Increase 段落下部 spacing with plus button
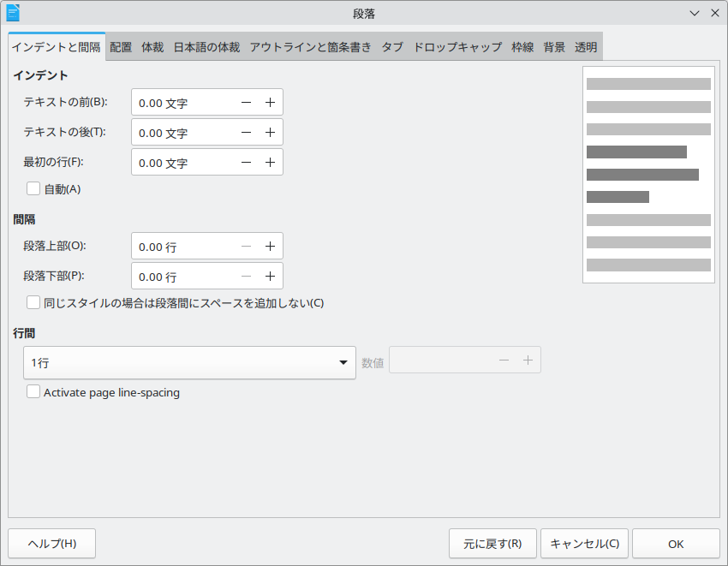The width and height of the screenshot is (728, 566). coord(270,277)
